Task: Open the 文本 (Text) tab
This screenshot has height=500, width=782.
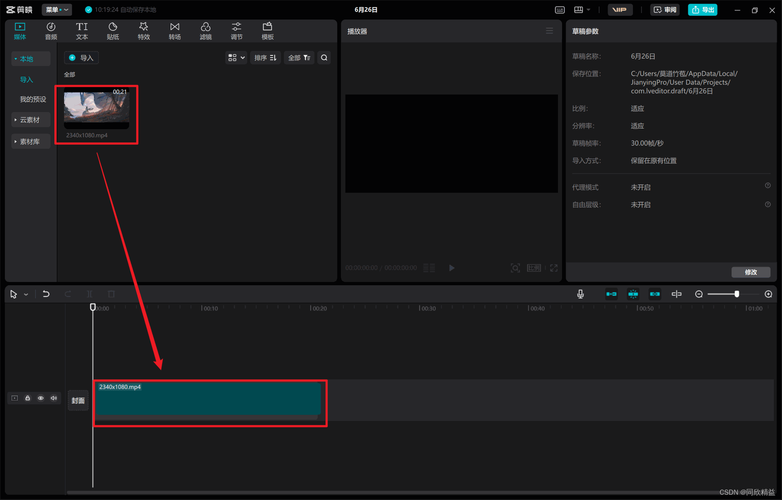Action: click(x=82, y=30)
